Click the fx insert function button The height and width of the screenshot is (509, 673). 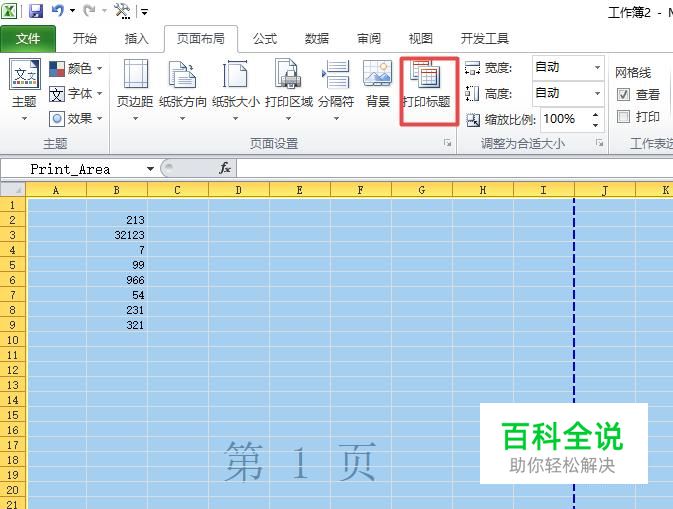point(225,168)
